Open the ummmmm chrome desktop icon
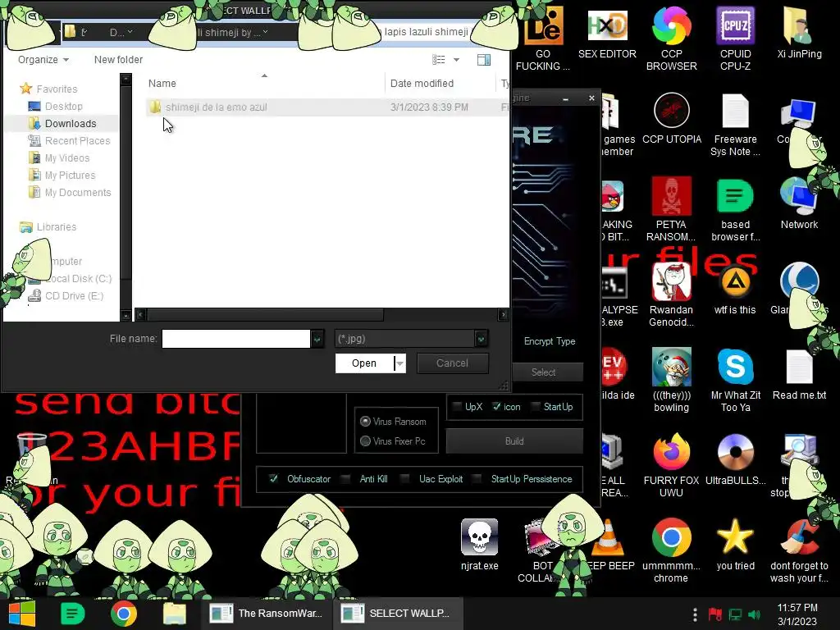 point(671,550)
